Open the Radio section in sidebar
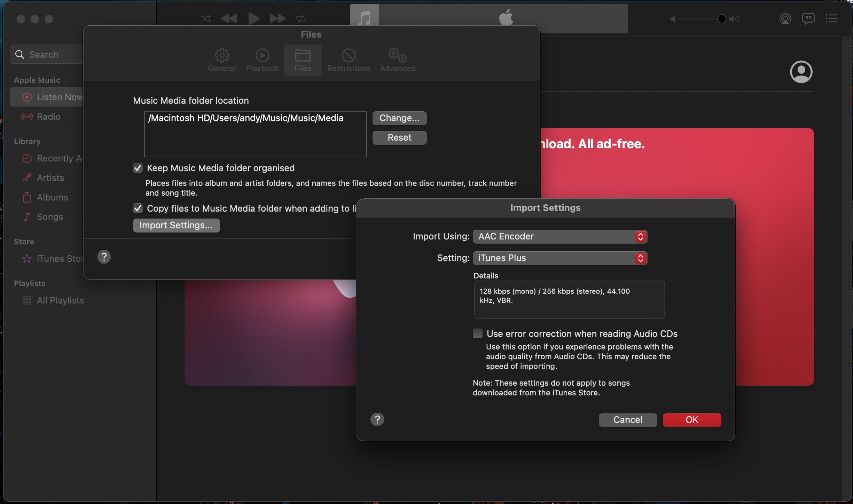This screenshot has width=853, height=504. pyautogui.click(x=49, y=117)
